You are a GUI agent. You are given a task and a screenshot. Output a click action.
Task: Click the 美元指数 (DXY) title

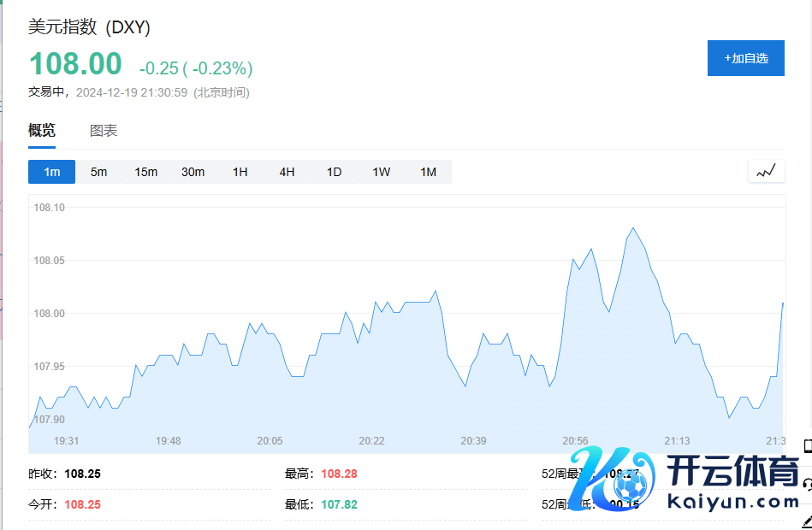[90, 27]
